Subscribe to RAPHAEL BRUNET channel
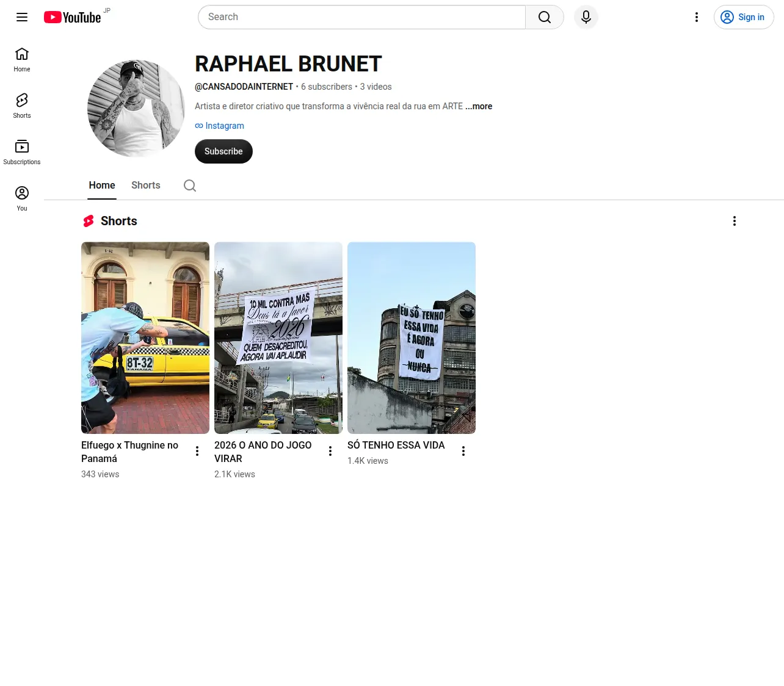This screenshot has height=686, width=784. pos(223,151)
